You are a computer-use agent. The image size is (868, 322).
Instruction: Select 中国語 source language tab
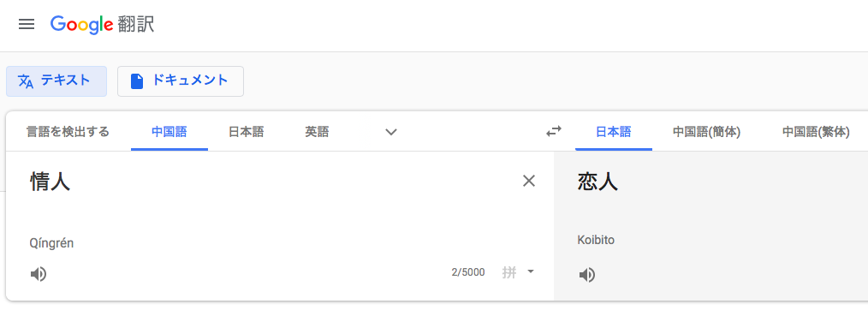[x=169, y=132]
